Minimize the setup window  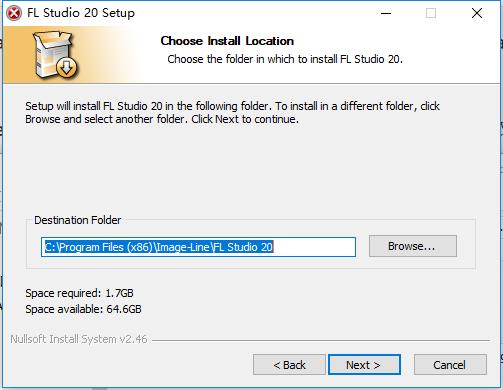point(386,13)
